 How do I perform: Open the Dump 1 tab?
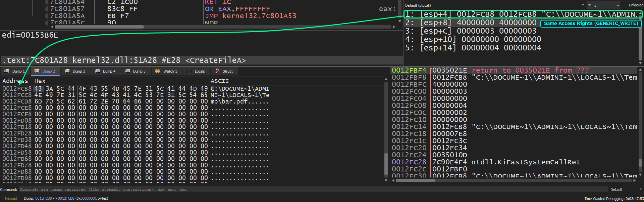(x=15, y=71)
